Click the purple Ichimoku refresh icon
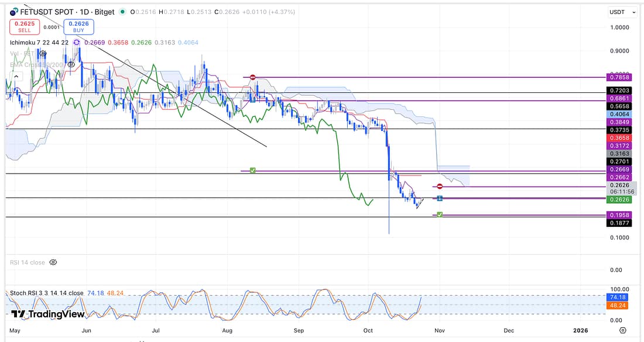The image size is (644, 342). point(77,42)
